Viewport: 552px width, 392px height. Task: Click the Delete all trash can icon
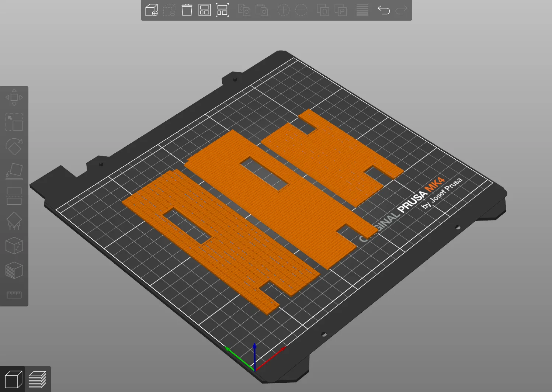coord(187,10)
